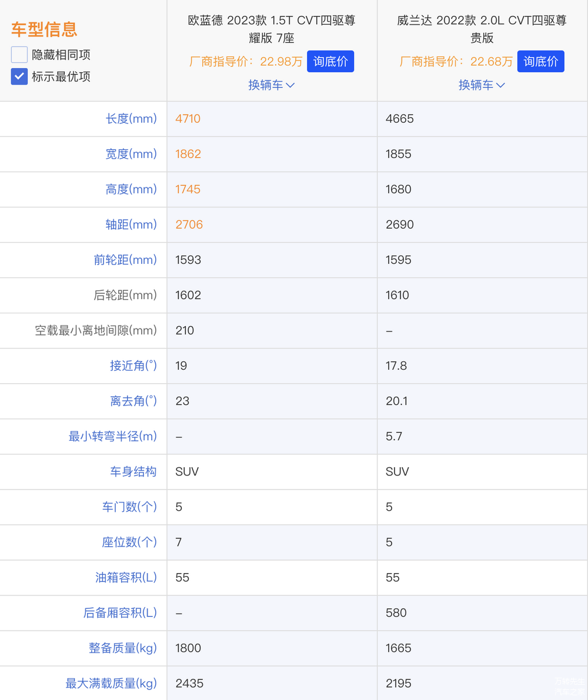The image size is (588, 700).
Task: Check the 隐藏相同项 checkbox
Action: (x=19, y=55)
